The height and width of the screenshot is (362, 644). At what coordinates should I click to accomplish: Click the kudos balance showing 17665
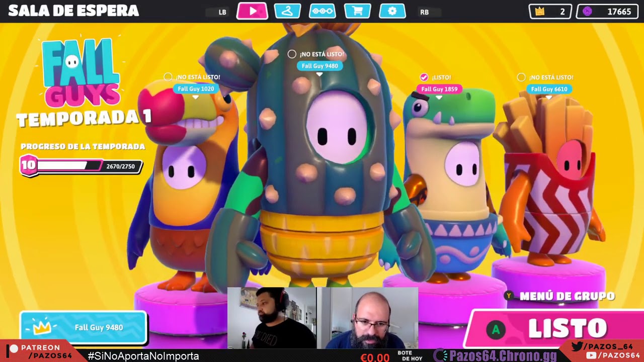pos(607,12)
